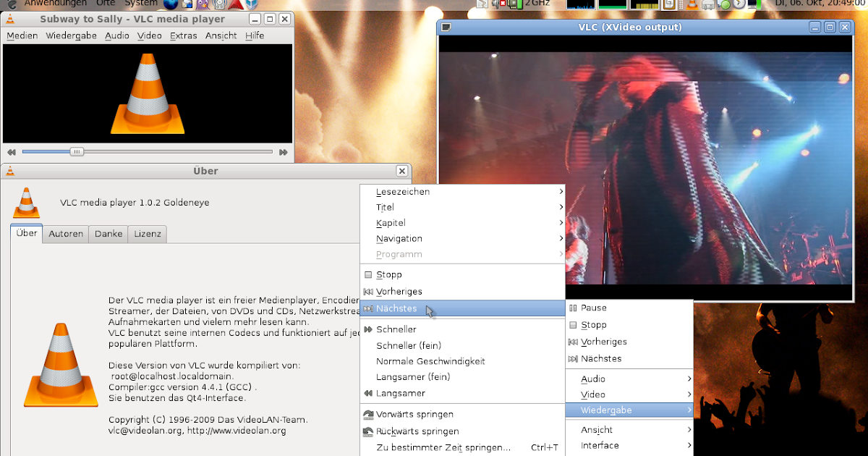Expand the Interface submenu
The width and height of the screenshot is (868, 456).
[629, 446]
